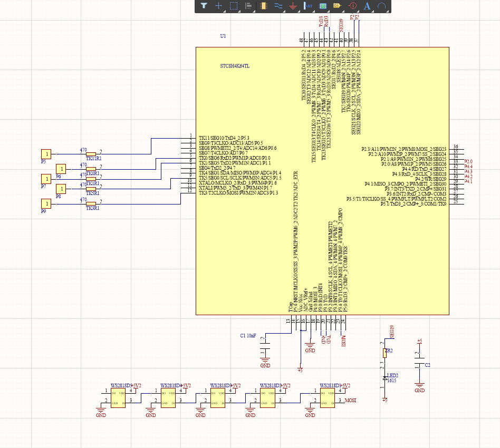Click the C1 10nF label
This screenshot has height=448, width=500.
tap(248, 336)
